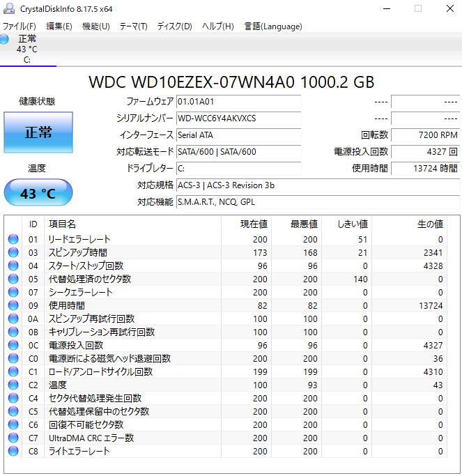The width and height of the screenshot is (462, 476).
Task: Click the 生の値 column header
Action: 409,224
